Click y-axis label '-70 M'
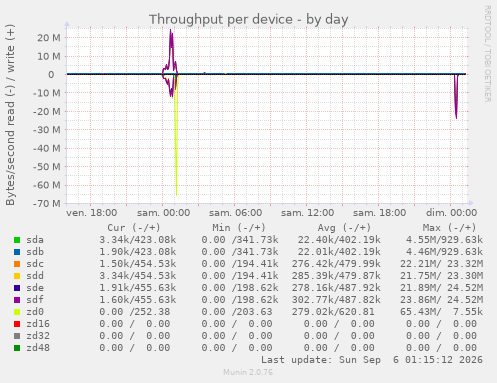 (47, 203)
